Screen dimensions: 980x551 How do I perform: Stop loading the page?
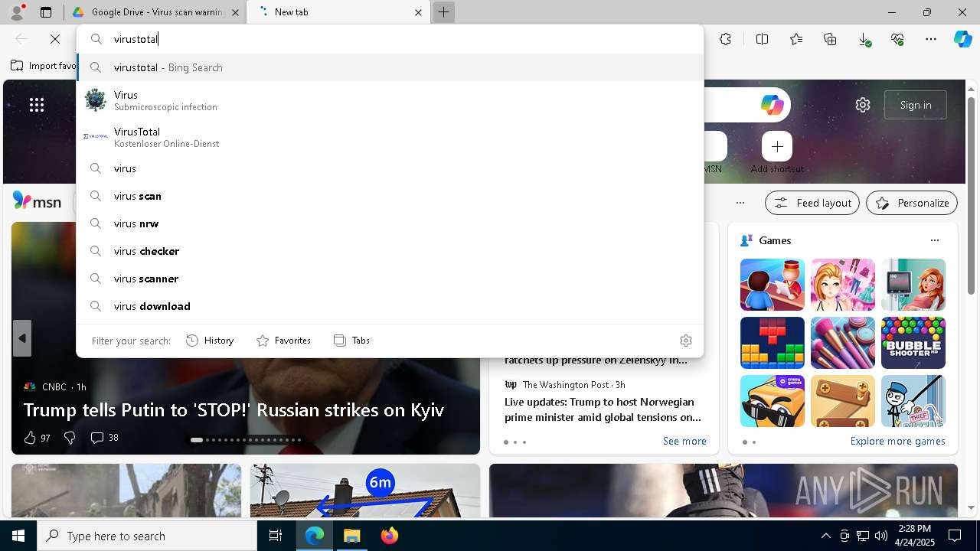[55, 39]
